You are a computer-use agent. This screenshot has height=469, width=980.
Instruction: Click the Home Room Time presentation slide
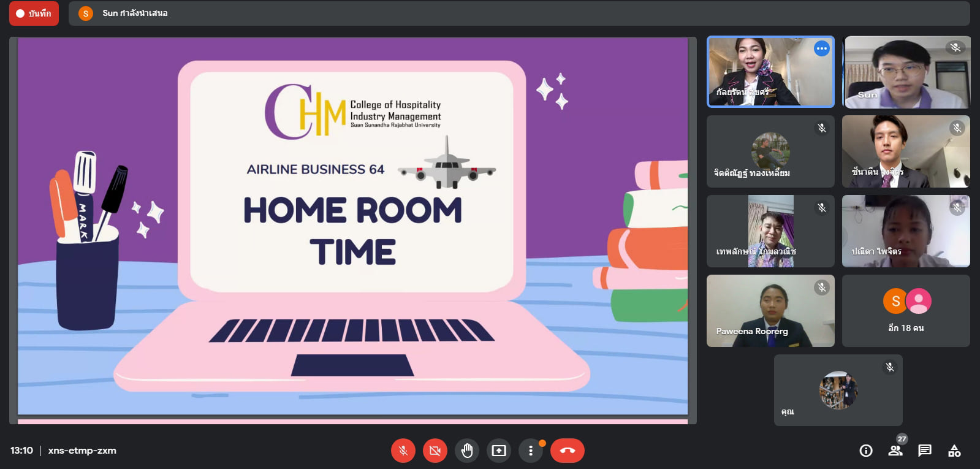pyautogui.click(x=353, y=227)
